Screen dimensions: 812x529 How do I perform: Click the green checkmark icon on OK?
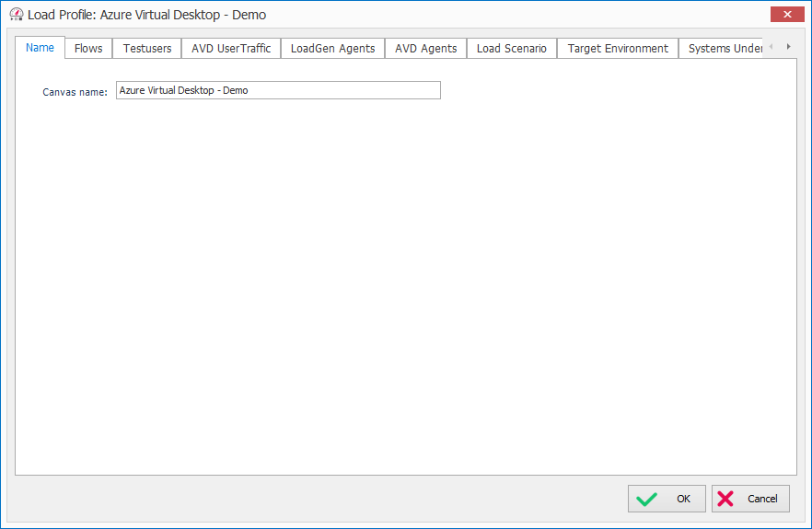pyautogui.click(x=647, y=499)
